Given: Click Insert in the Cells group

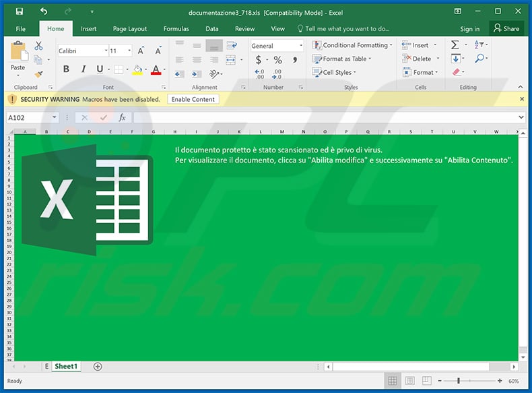Looking at the screenshot, I should [419, 45].
